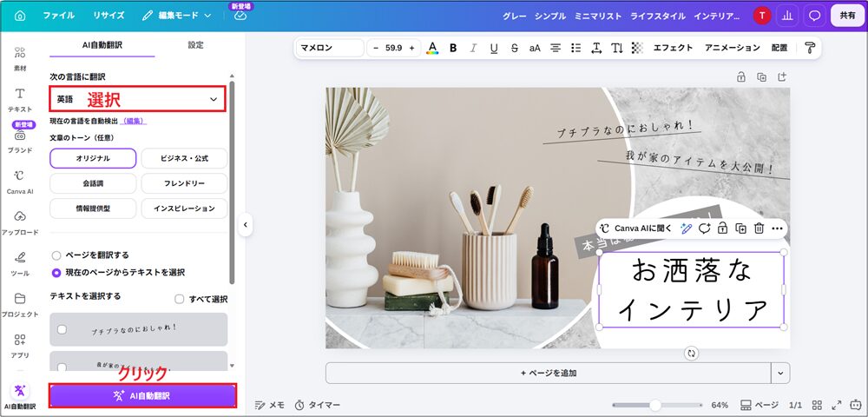Toggle strikethrough formatting
This screenshot has height=417, width=868.
514,48
